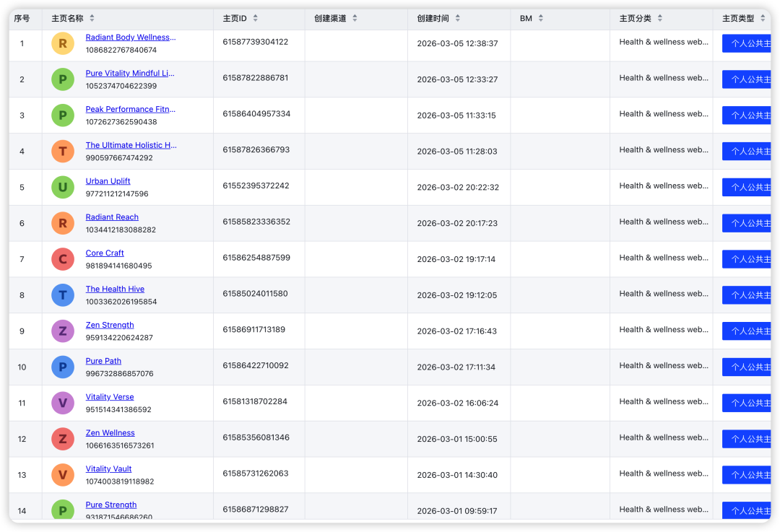The width and height of the screenshot is (780, 532).
Task: Click number 1086822767840674 under Radiant Body
Action: pyautogui.click(x=121, y=50)
